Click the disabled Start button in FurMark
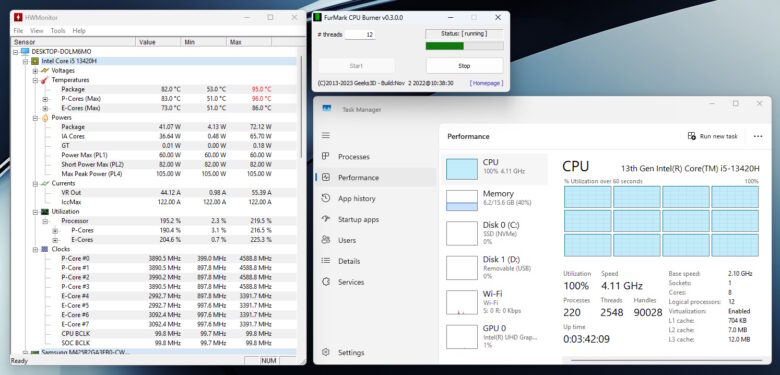The width and height of the screenshot is (780, 375). 356,66
